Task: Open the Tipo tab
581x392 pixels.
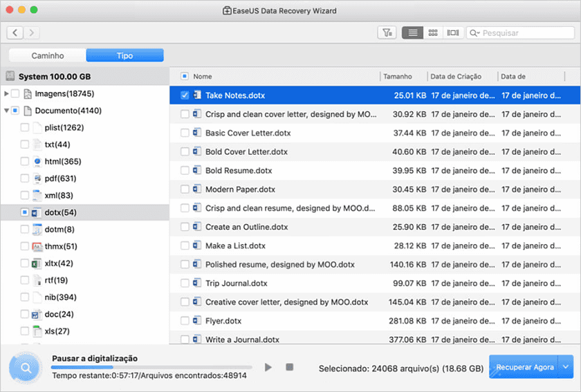Action: click(x=125, y=55)
